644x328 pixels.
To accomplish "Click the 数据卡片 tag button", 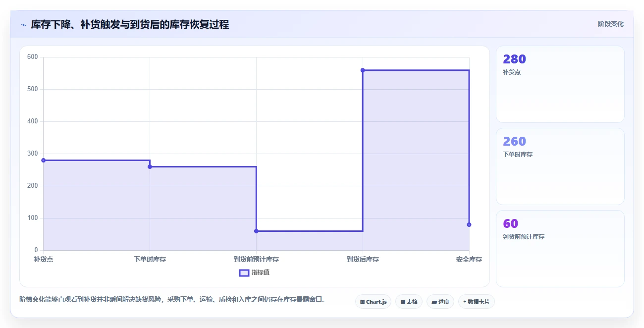I will click(476, 302).
